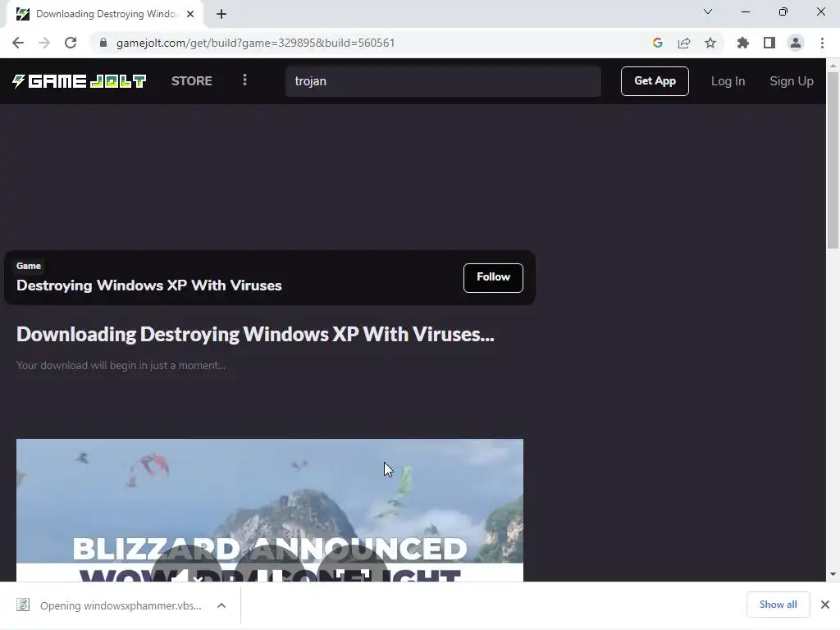
Task: Toggle the browser side panel icon
Action: (769, 43)
